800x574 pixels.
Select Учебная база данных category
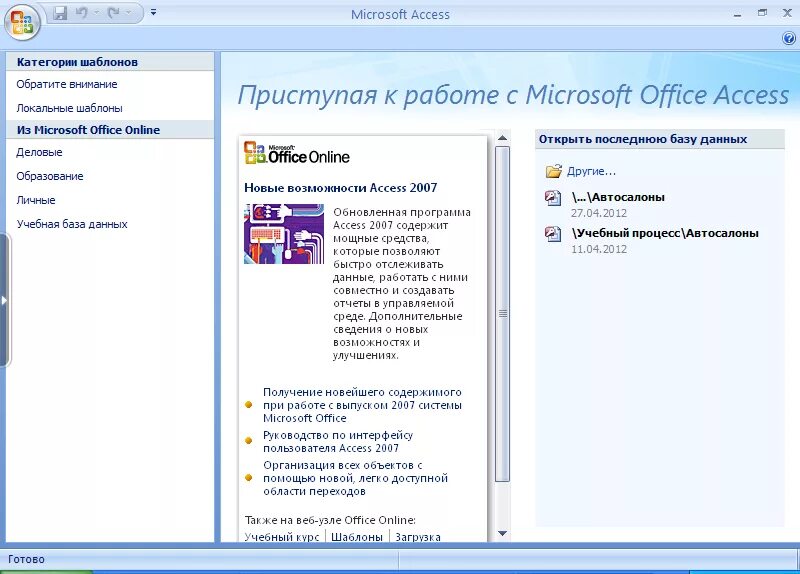tap(72, 224)
